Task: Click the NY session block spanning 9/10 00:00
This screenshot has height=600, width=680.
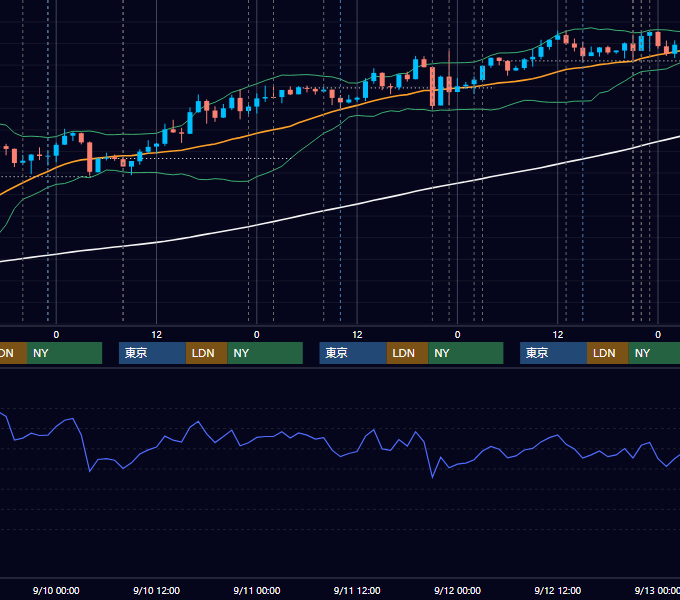Action: [65, 353]
